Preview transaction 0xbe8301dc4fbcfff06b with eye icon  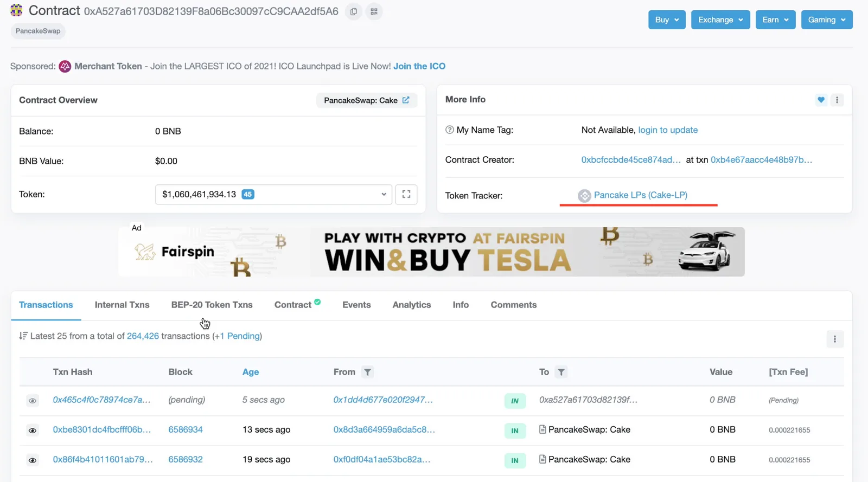33,430
